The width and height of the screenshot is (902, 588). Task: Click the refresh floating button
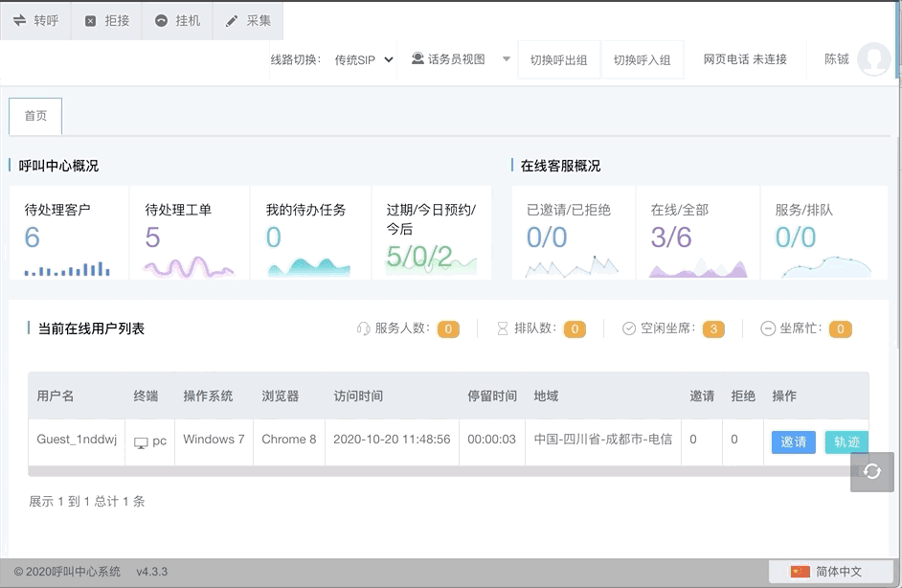(x=872, y=472)
